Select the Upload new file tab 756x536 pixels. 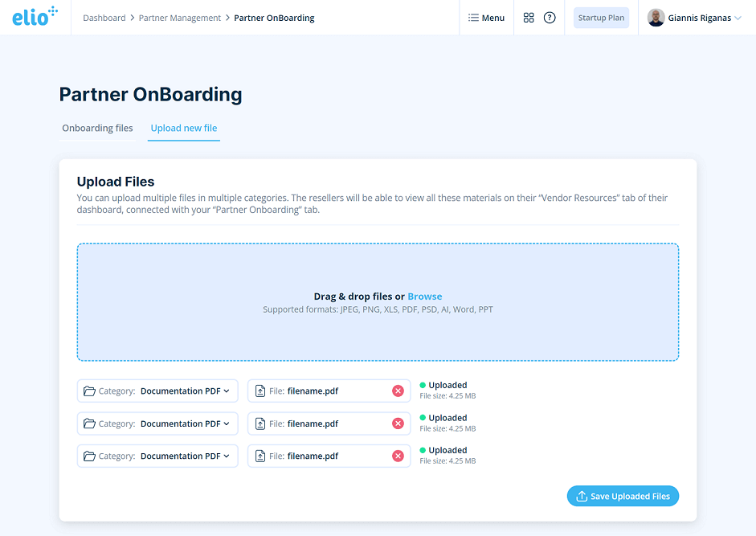pyautogui.click(x=183, y=128)
